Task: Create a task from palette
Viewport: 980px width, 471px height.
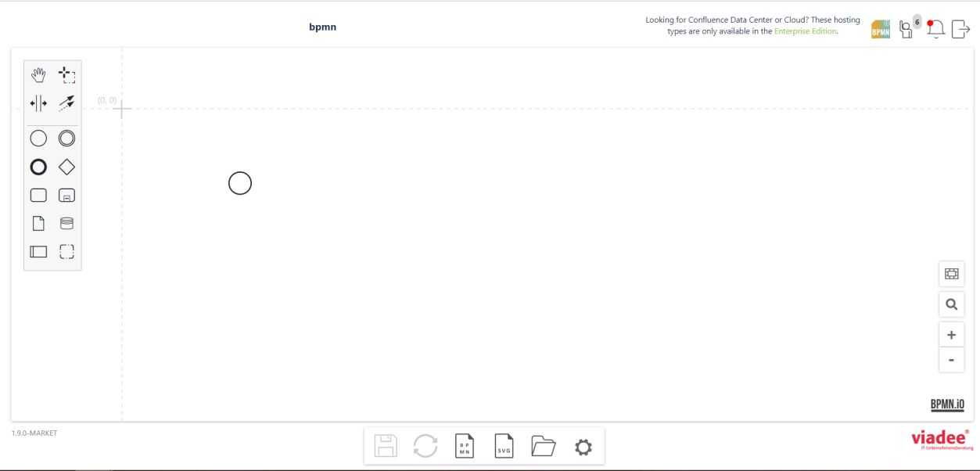Action: pos(38,195)
